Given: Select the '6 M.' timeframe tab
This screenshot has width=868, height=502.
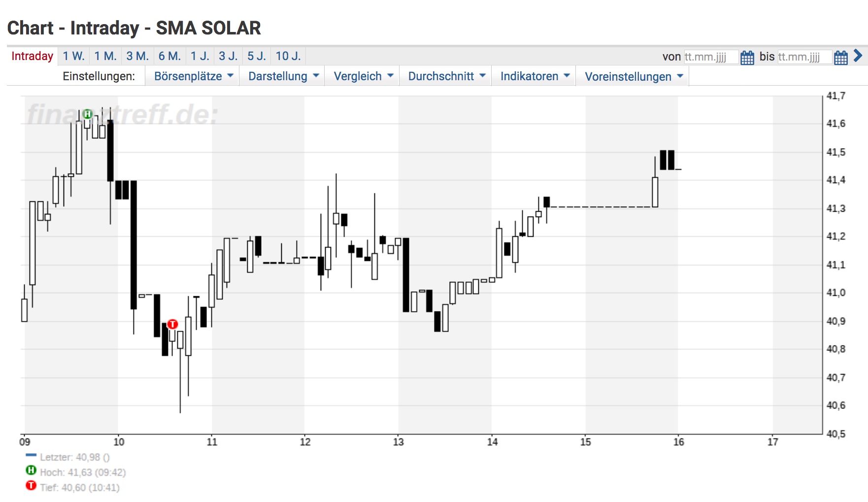Looking at the screenshot, I should click(x=169, y=56).
